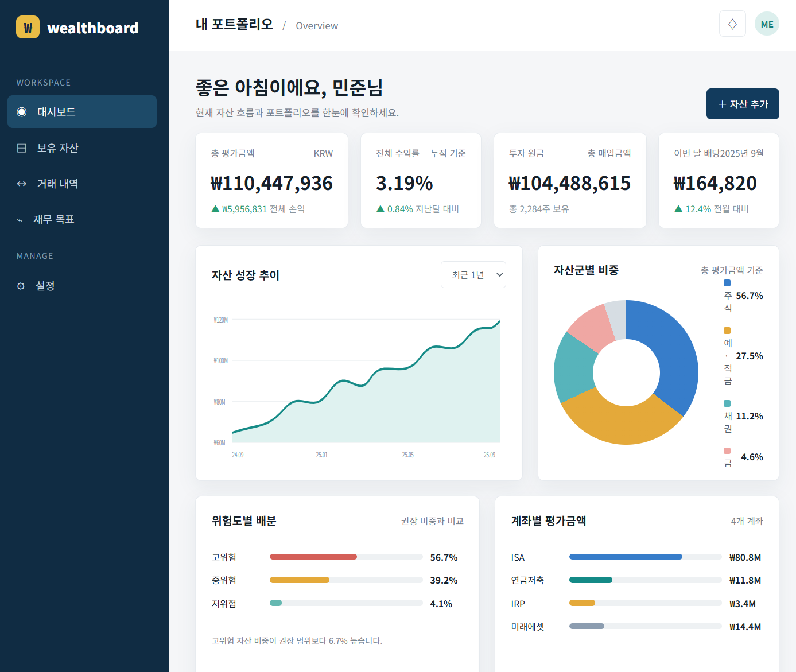This screenshot has width=796, height=672.
Task: Click the ₩14.4M 미래에셋 amount
Action: pos(745,627)
